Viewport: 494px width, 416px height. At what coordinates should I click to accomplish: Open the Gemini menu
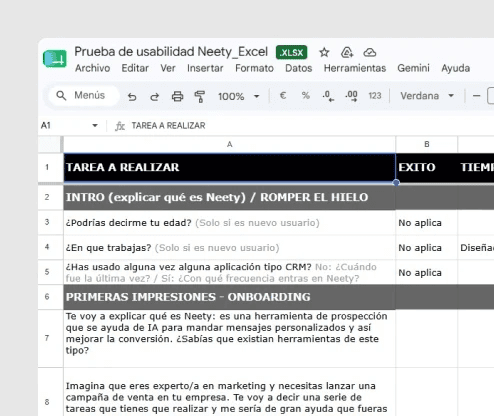pos(413,68)
